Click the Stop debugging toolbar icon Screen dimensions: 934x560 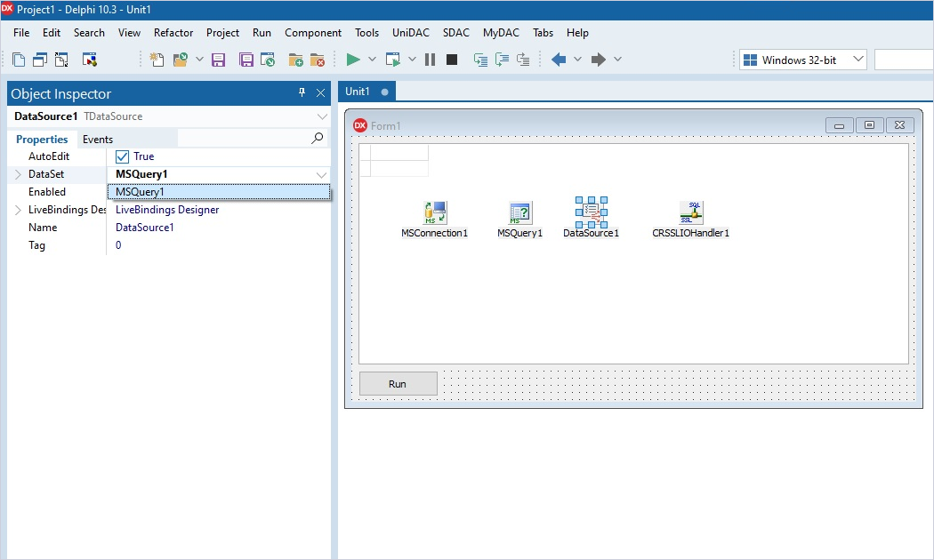[x=452, y=59]
